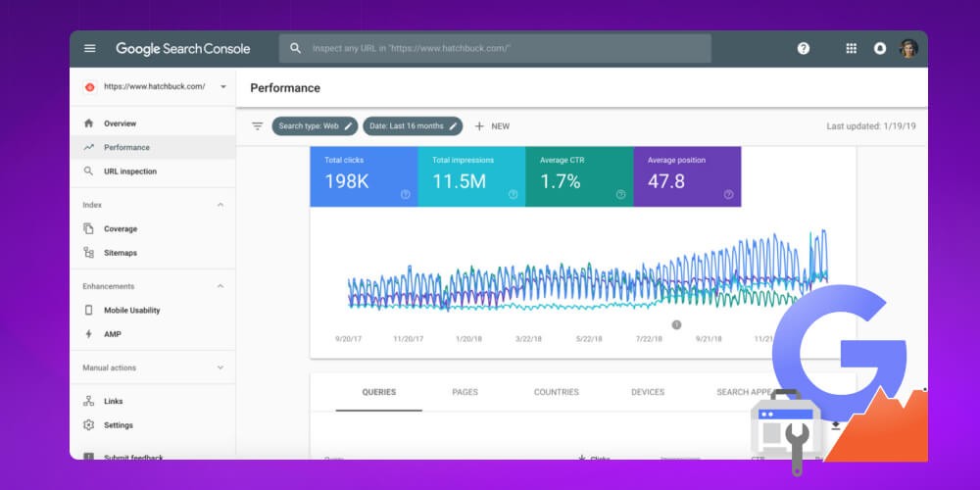Click the "Last updated: 1/19/19" text

871,126
